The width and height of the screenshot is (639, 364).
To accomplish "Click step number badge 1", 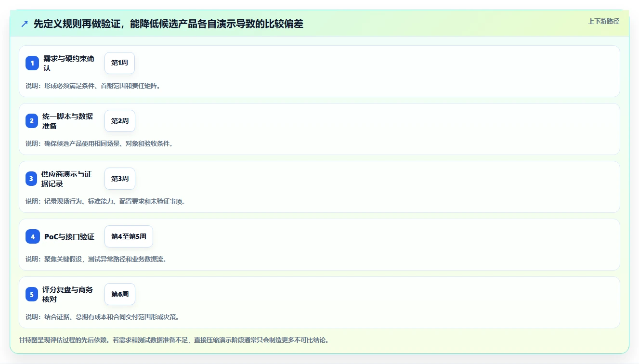I will point(32,63).
